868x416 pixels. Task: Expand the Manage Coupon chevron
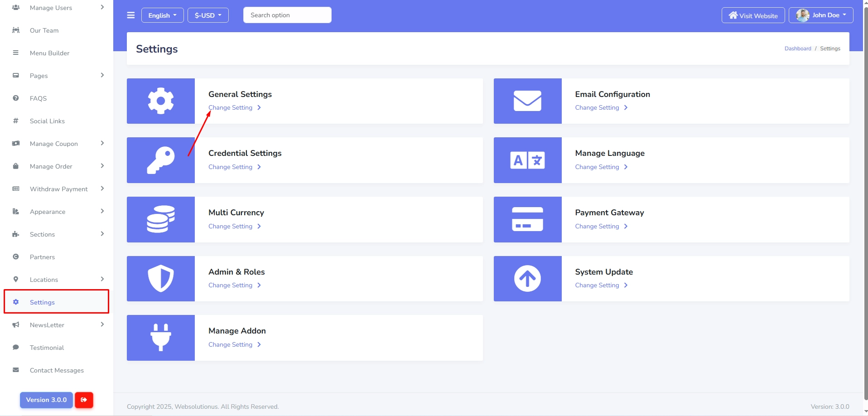coord(102,143)
